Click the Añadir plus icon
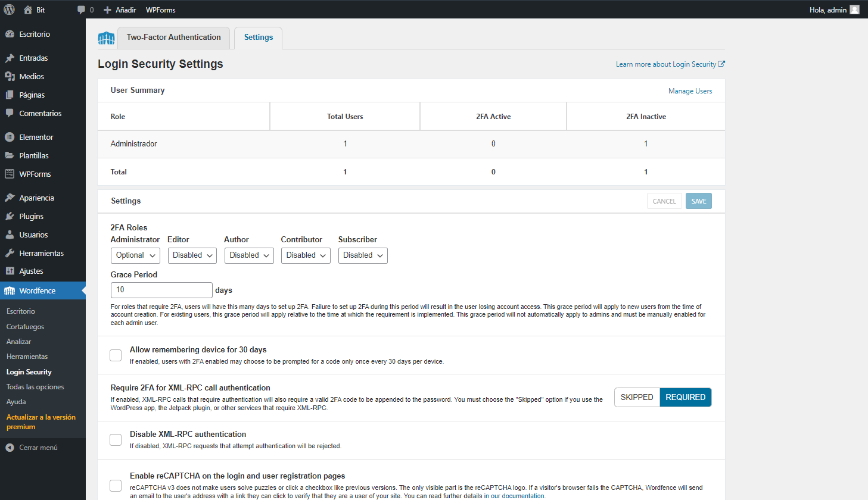Image resolution: width=868 pixels, height=500 pixels. pos(107,10)
